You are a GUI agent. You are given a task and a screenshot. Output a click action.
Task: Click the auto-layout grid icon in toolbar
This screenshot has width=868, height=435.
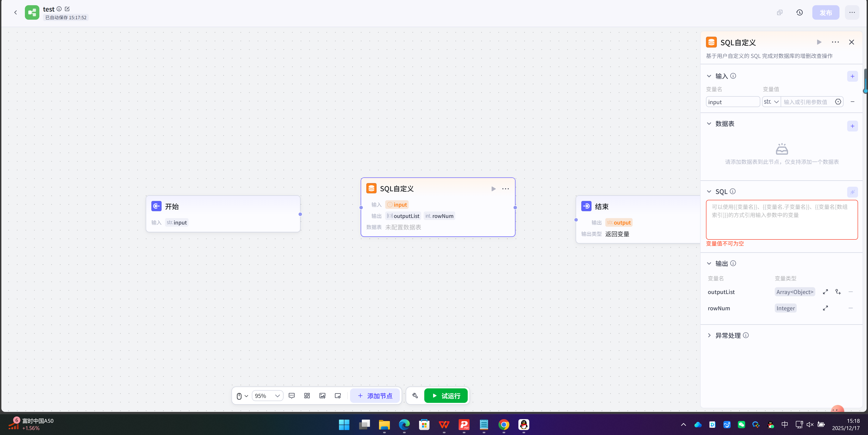[307, 396]
